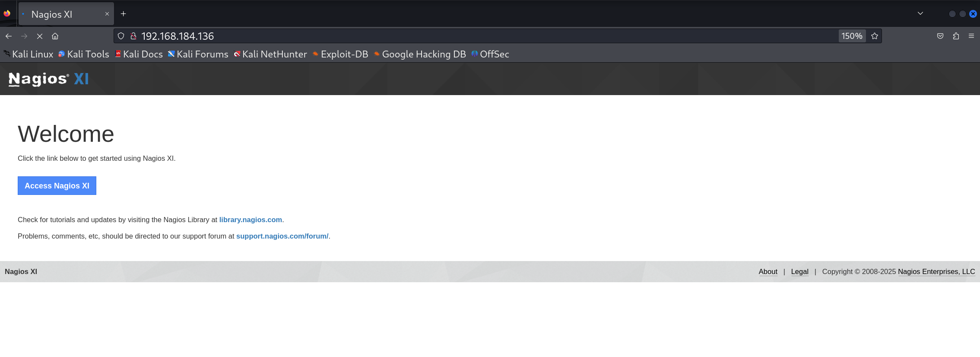980x357 pixels.
Task: Go to the browser home page
Action: coord(55,36)
